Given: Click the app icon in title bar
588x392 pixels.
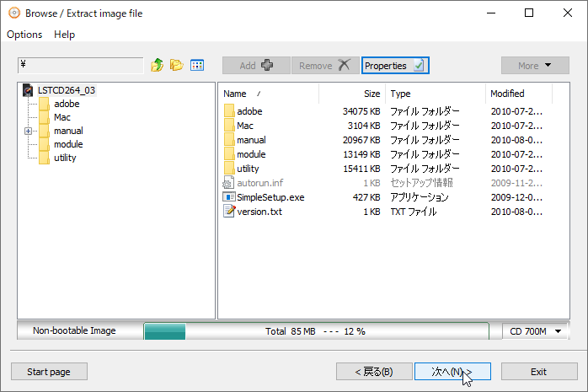Looking at the screenshot, I should [x=13, y=13].
